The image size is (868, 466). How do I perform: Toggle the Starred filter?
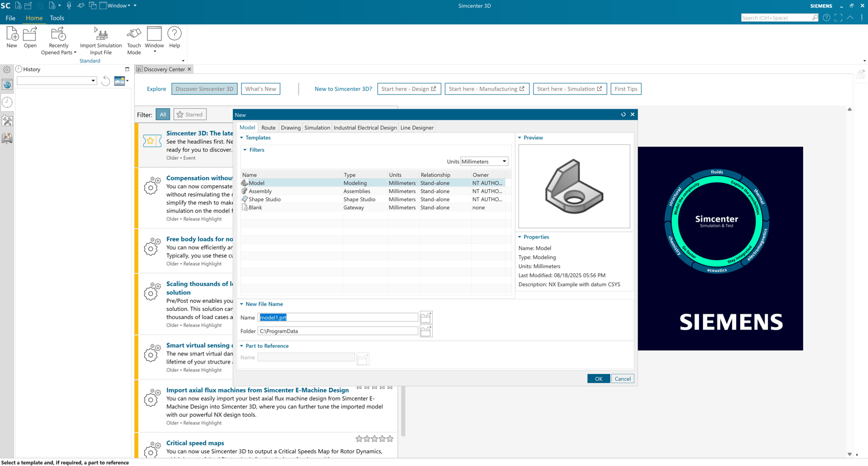click(190, 115)
